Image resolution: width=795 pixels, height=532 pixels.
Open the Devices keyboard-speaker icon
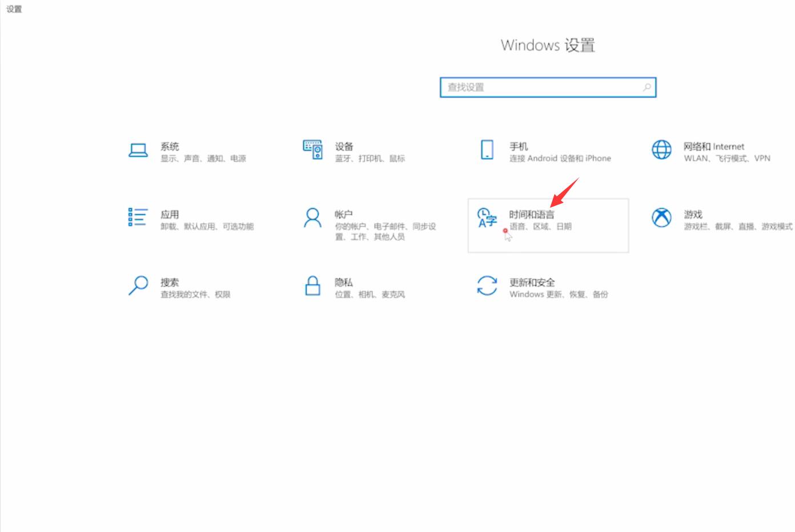pyautogui.click(x=313, y=150)
